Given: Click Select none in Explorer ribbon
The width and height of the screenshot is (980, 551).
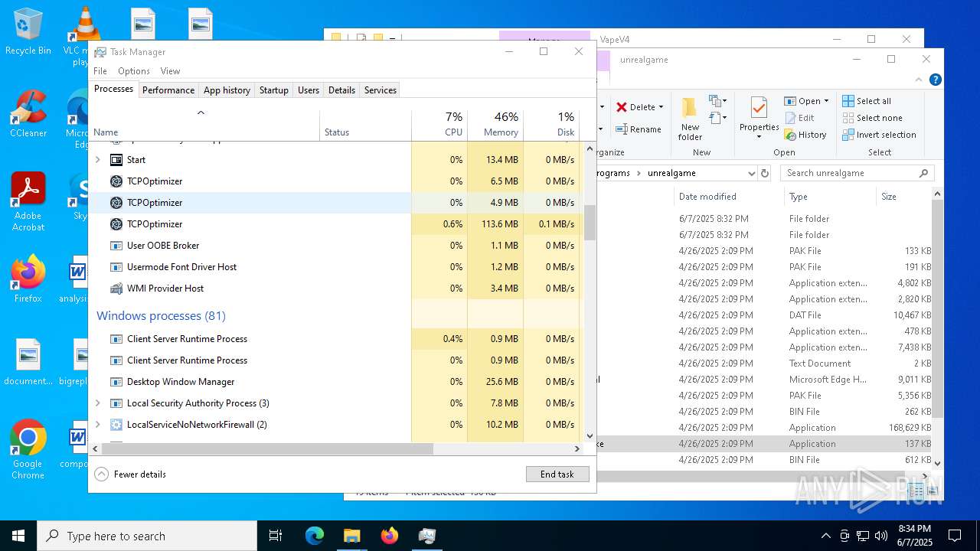Looking at the screenshot, I should click(x=872, y=118).
